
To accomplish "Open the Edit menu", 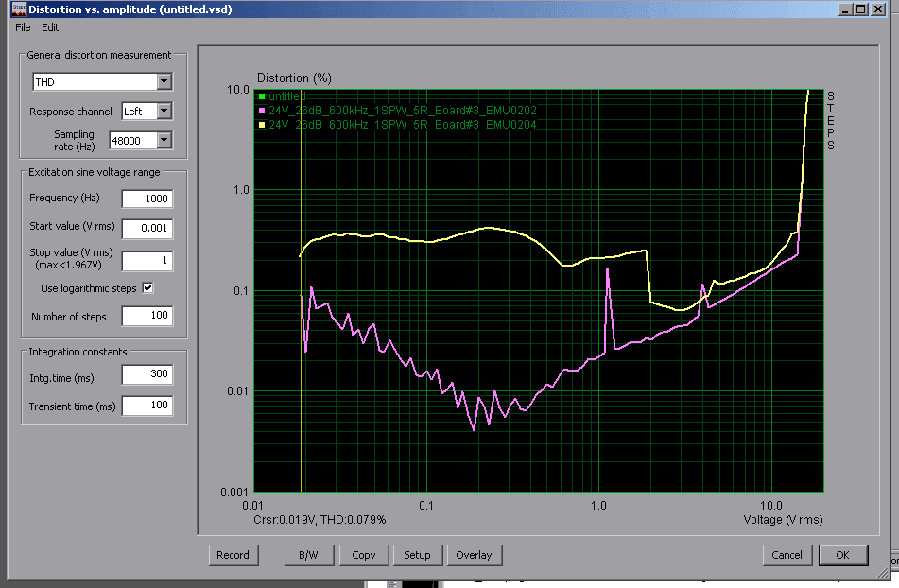I will (x=50, y=28).
